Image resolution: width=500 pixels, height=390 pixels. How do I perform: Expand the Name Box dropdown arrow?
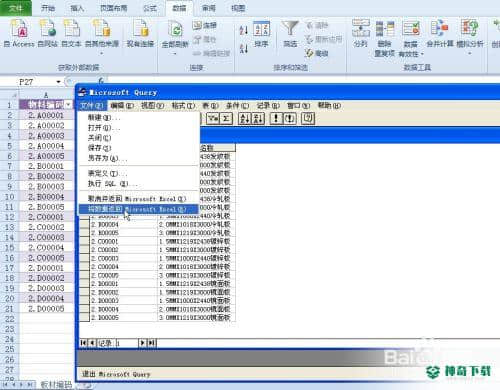point(59,82)
